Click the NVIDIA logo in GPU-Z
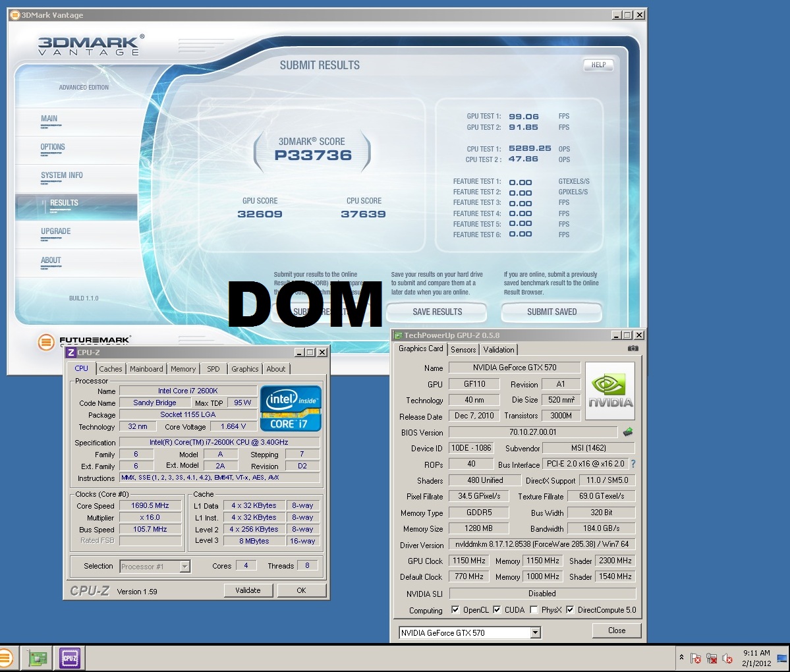790x672 pixels. click(x=610, y=391)
